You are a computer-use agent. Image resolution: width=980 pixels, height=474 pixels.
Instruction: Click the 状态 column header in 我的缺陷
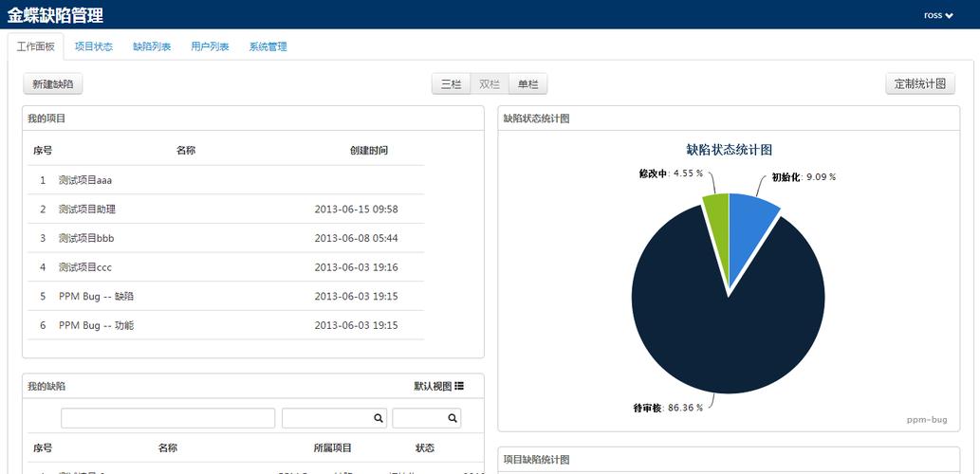coord(425,447)
